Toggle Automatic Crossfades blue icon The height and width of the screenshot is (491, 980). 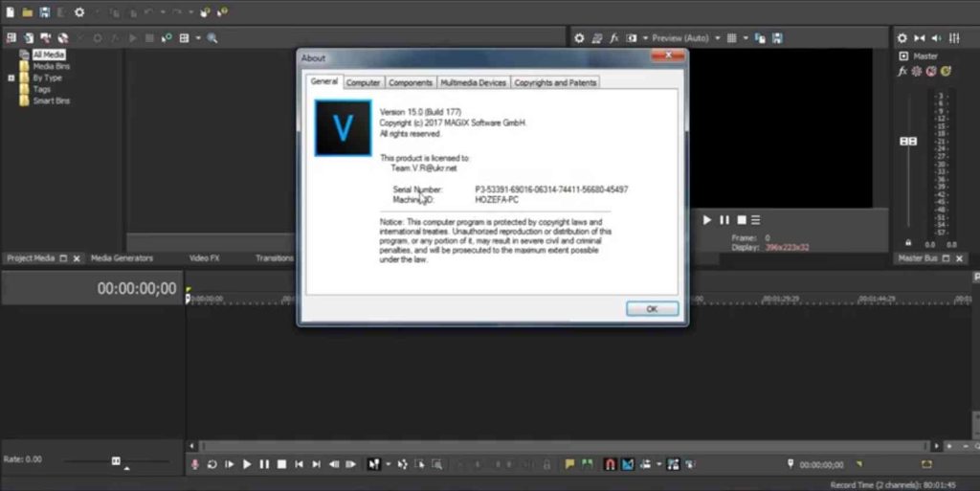point(628,464)
